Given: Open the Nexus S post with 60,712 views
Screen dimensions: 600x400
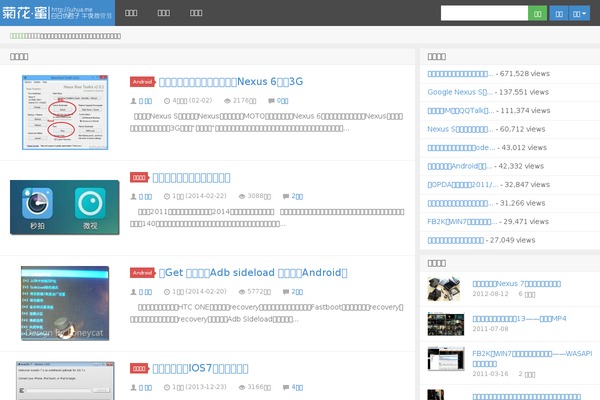Looking at the screenshot, I should [460, 129].
